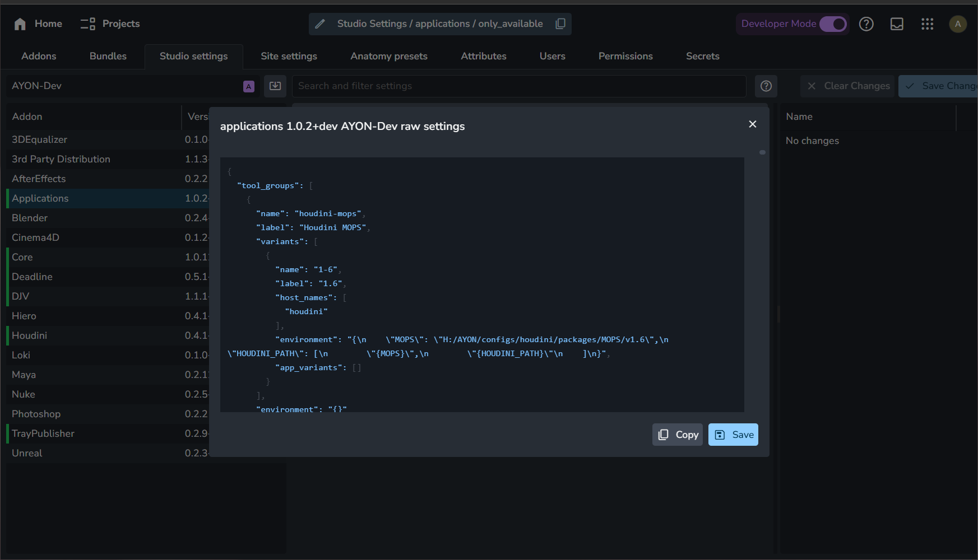Click the Search and filter settings field
Viewport: 978px width, 560px height.
pos(518,86)
